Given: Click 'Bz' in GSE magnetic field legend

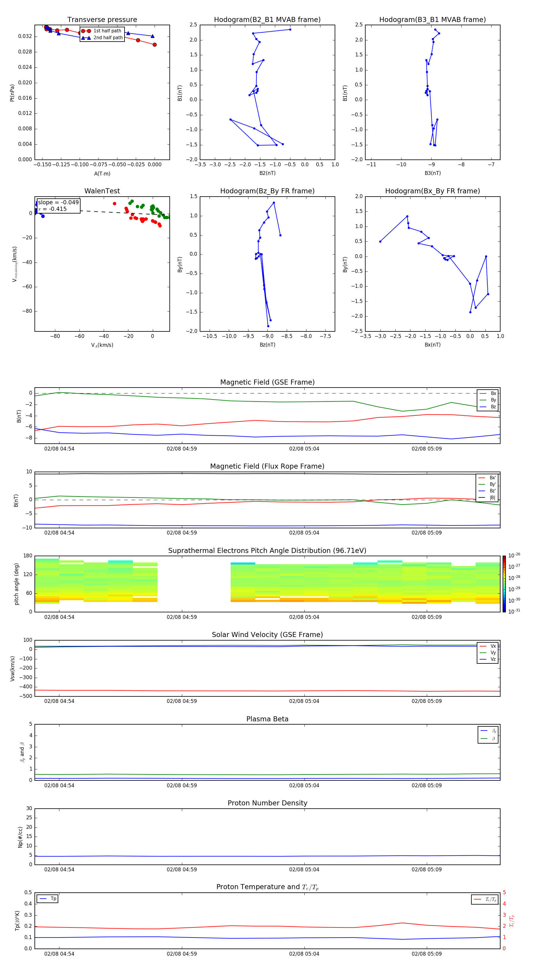Looking at the screenshot, I should pyautogui.click(x=488, y=407).
